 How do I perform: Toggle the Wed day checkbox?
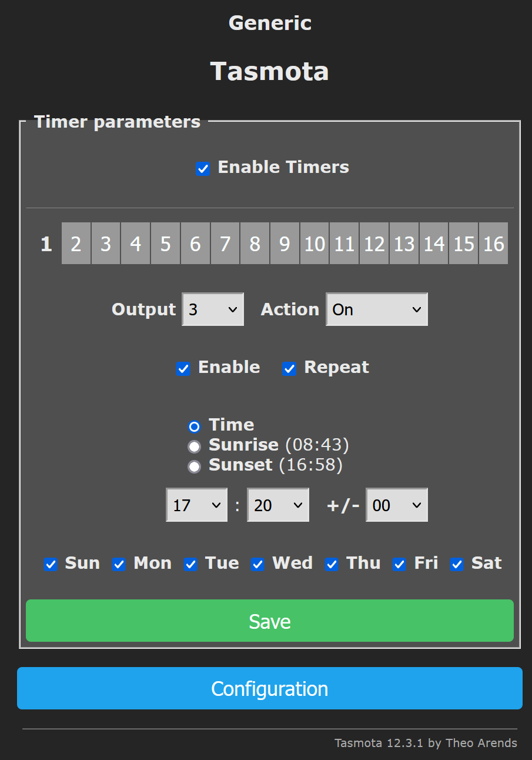point(257,565)
